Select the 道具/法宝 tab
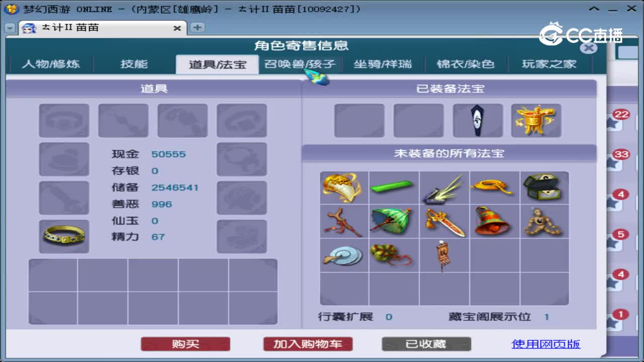 [x=217, y=64]
